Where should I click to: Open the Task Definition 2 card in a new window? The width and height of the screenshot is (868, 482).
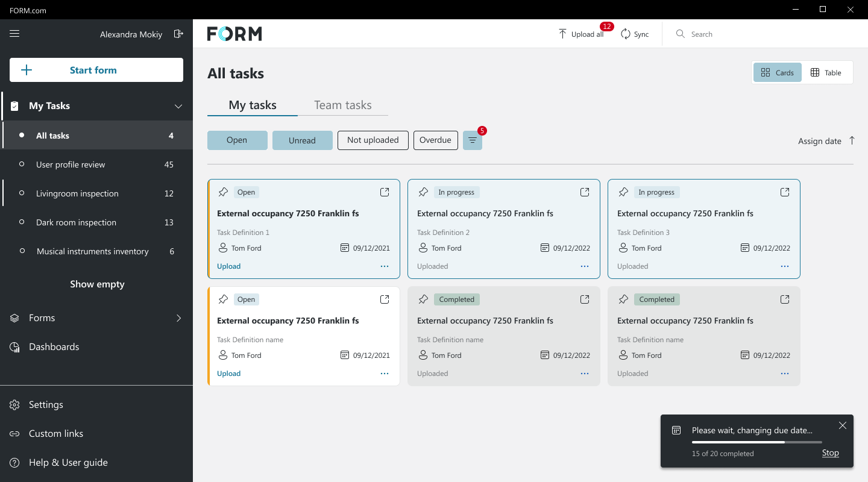coord(585,192)
